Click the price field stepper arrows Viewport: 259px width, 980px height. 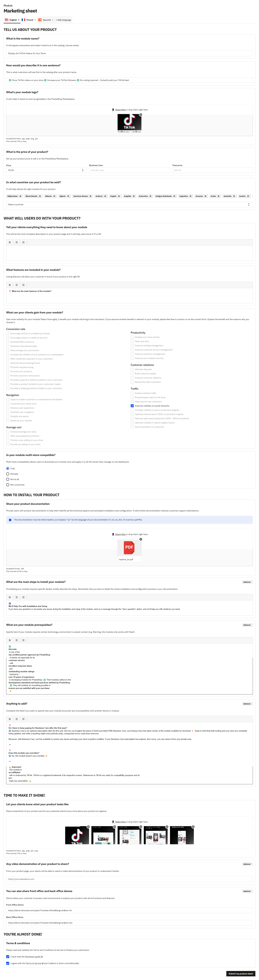coord(83,170)
